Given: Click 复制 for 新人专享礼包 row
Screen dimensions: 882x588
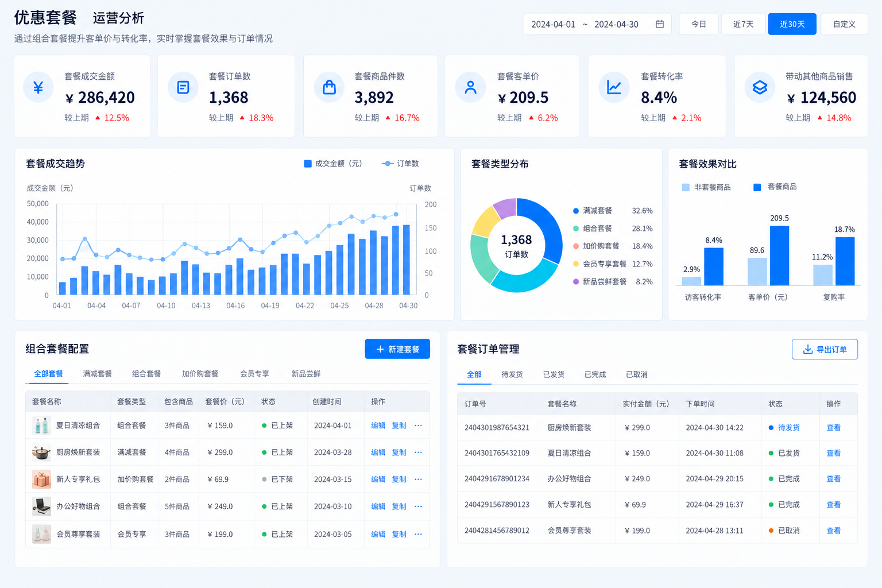Looking at the screenshot, I should point(399,479).
